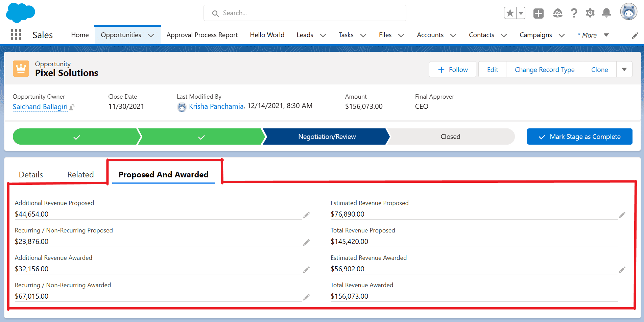The image size is (644, 322).
Task: Open the Leads tab
Action: point(305,35)
